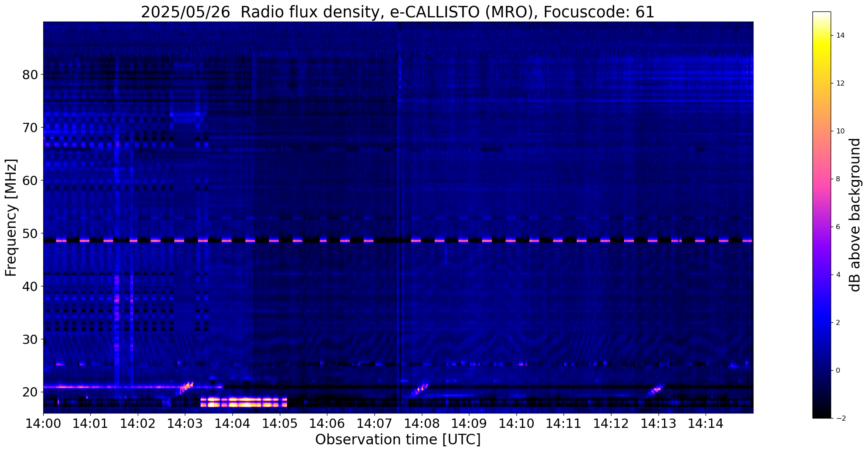Click the 14:13 time tick label
The width and height of the screenshot is (868, 452).
659,423
